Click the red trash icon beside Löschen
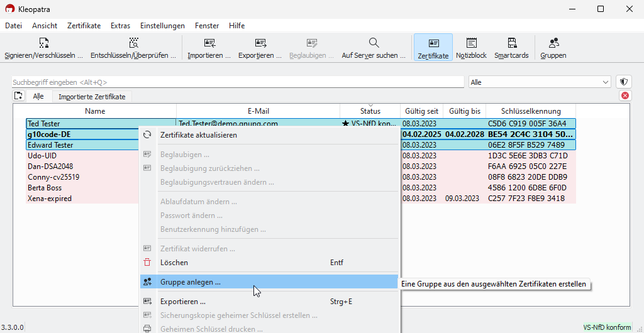 click(x=147, y=263)
